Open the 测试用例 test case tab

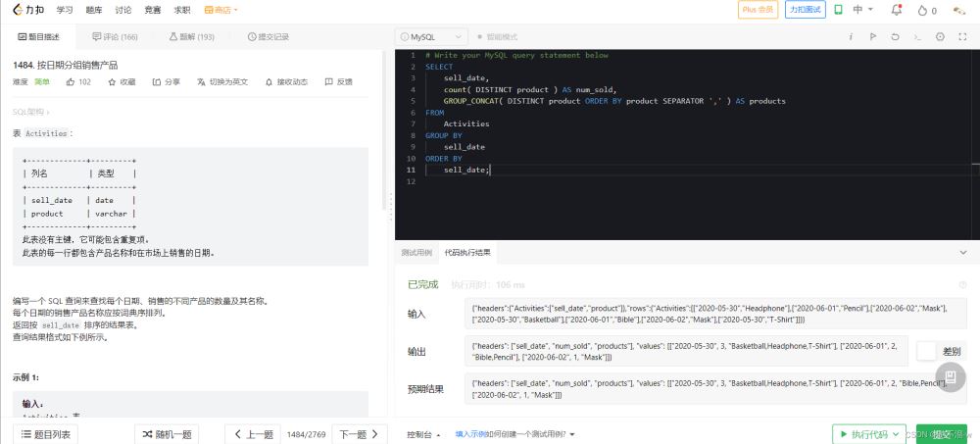tap(416, 253)
